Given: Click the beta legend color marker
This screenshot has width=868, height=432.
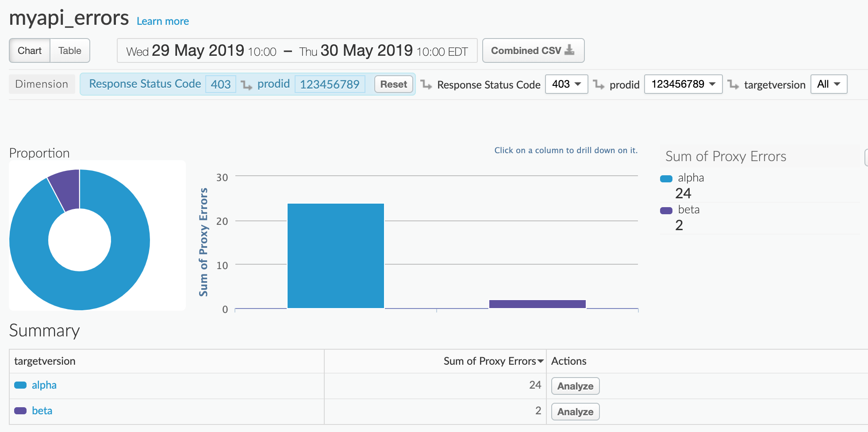Looking at the screenshot, I should coord(666,211).
